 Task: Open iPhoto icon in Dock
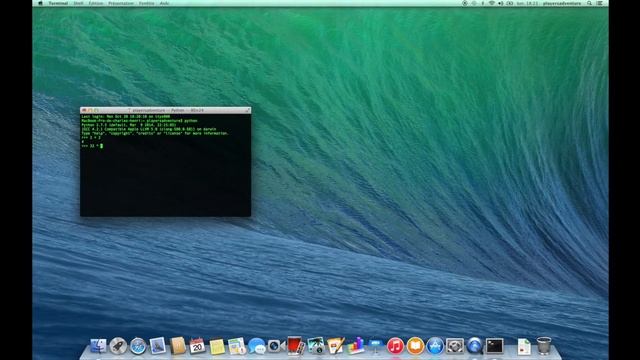(x=316, y=346)
